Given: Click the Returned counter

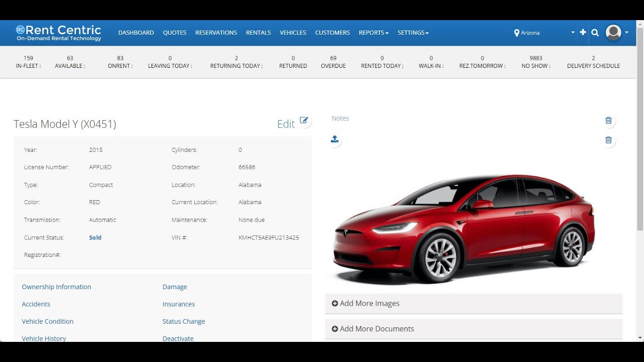Looking at the screenshot, I should point(293,62).
